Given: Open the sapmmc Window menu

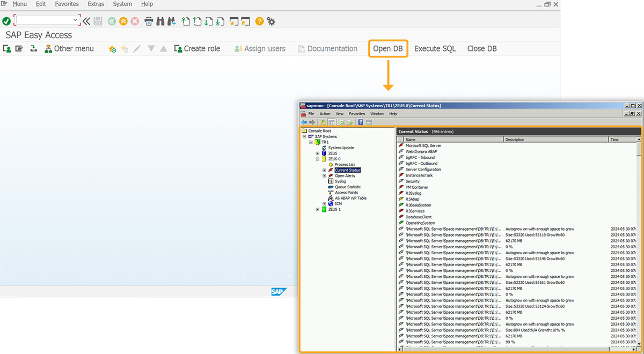Looking at the screenshot, I should pos(377,114).
